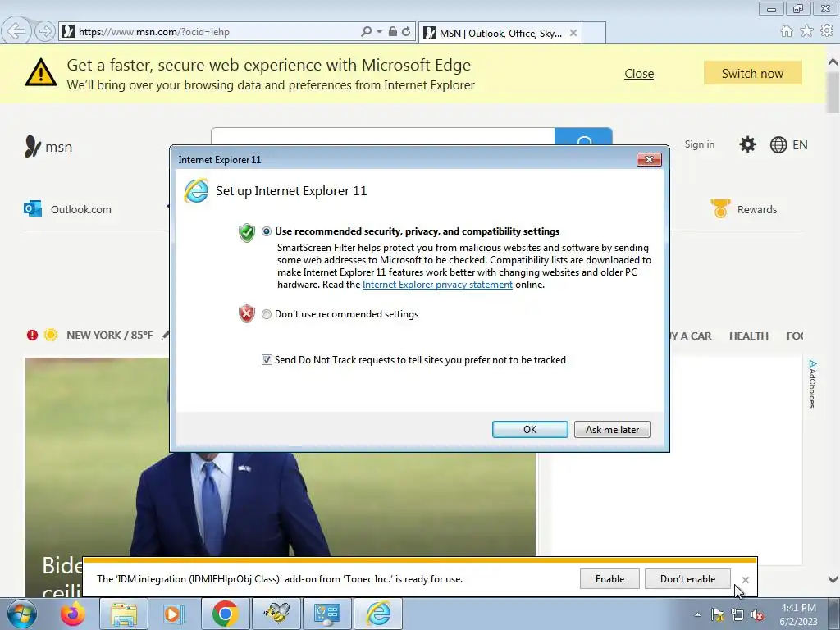Click the MSN search input field
The height and width of the screenshot is (630, 840).
tap(382, 135)
